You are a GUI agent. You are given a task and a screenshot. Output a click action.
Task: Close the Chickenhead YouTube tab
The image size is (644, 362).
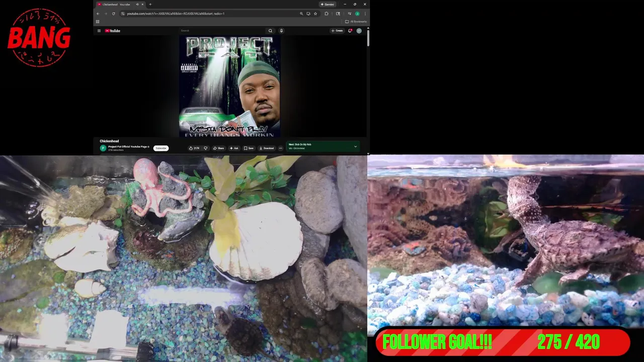142,5
